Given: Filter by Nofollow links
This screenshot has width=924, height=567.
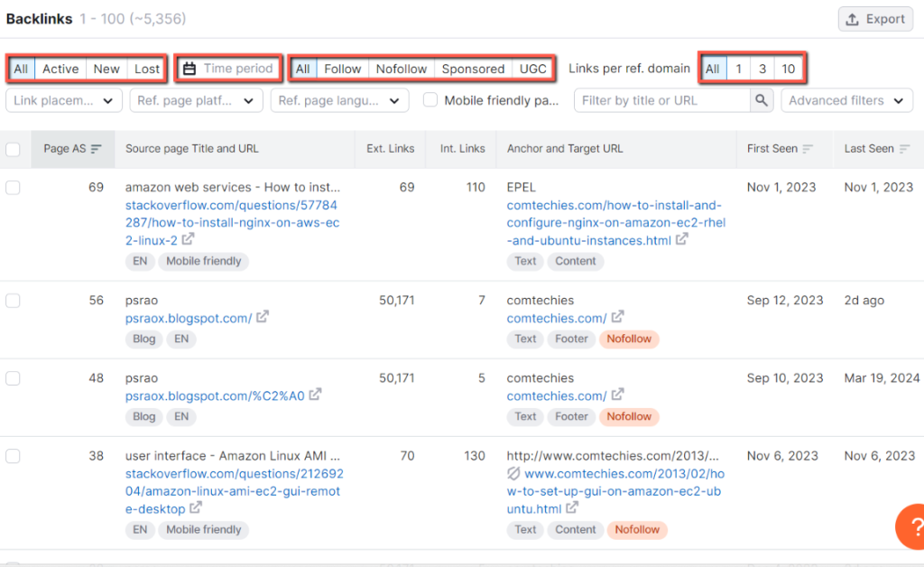Looking at the screenshot, I should pos(402,69).
